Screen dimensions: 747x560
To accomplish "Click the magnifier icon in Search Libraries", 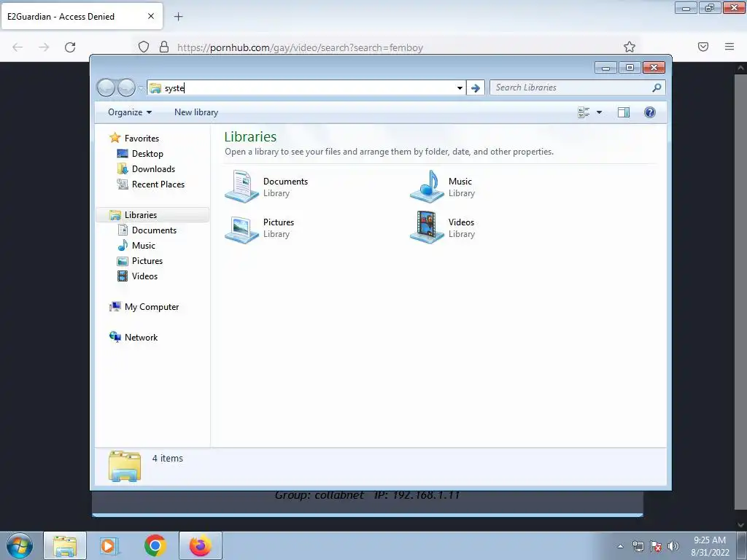I will click(x=657, y=87).
